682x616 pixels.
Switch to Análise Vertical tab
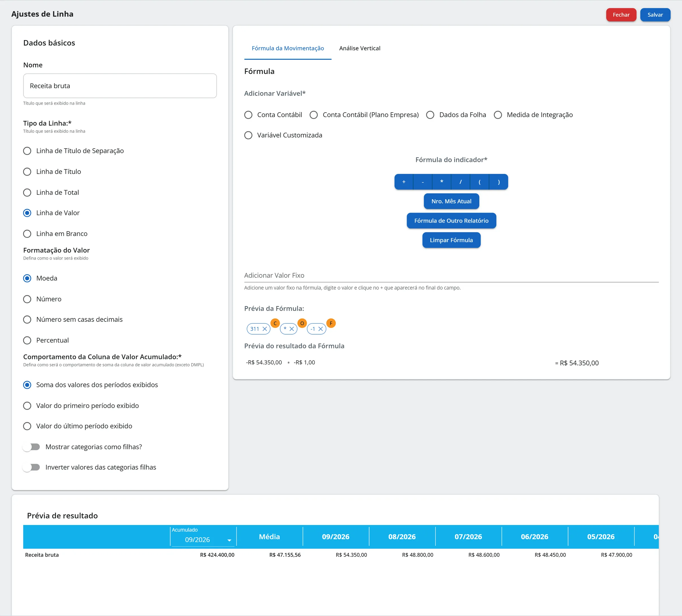tap(359, 48)
